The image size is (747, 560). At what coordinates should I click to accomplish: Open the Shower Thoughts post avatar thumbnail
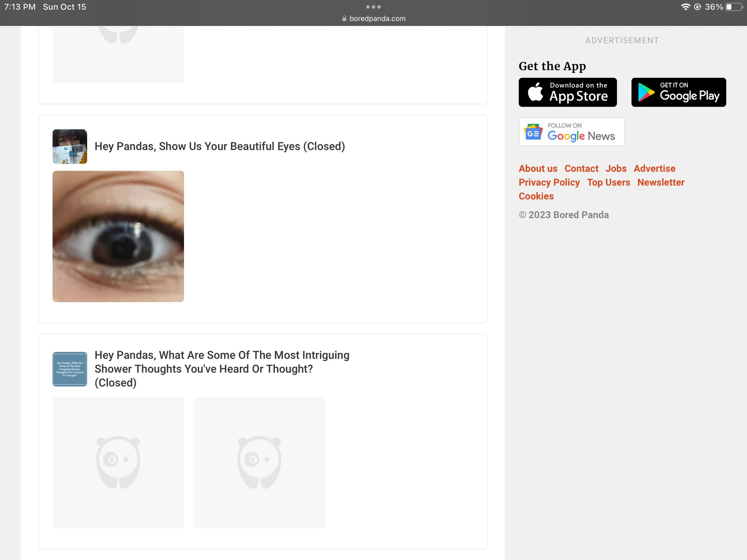point(70,369)
